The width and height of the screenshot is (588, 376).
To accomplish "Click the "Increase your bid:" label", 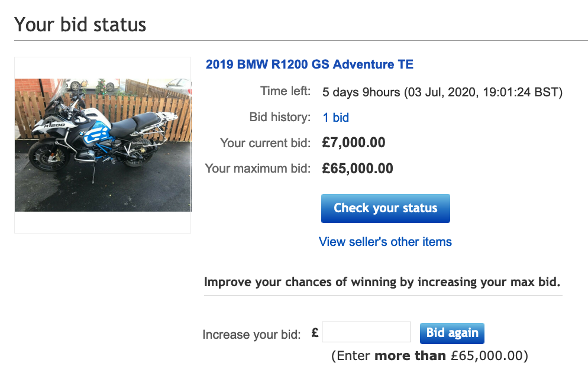I will (251, 335).
